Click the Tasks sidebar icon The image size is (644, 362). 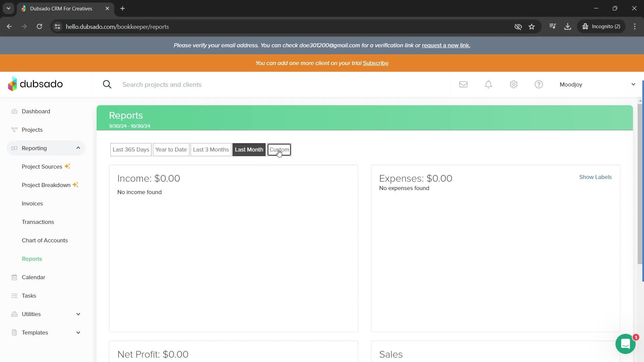point(14,296)
